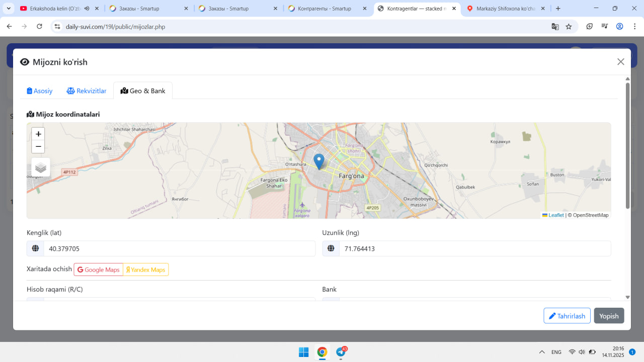The width and height of the screenshot is (644, 362).
Task: Open the Windows Start menu
Action: pos(304,352)
